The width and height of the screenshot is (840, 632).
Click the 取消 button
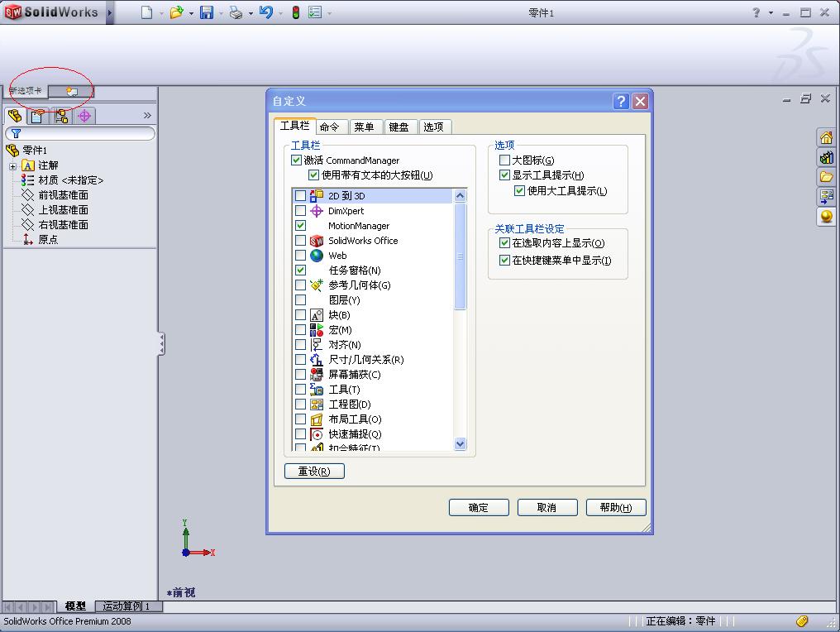point(547,507)
